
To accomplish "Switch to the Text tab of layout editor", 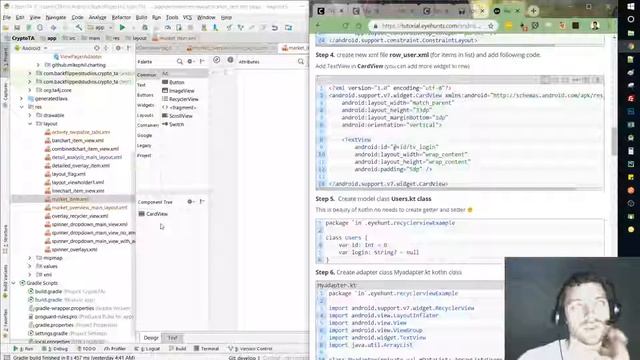I will 173,338.
